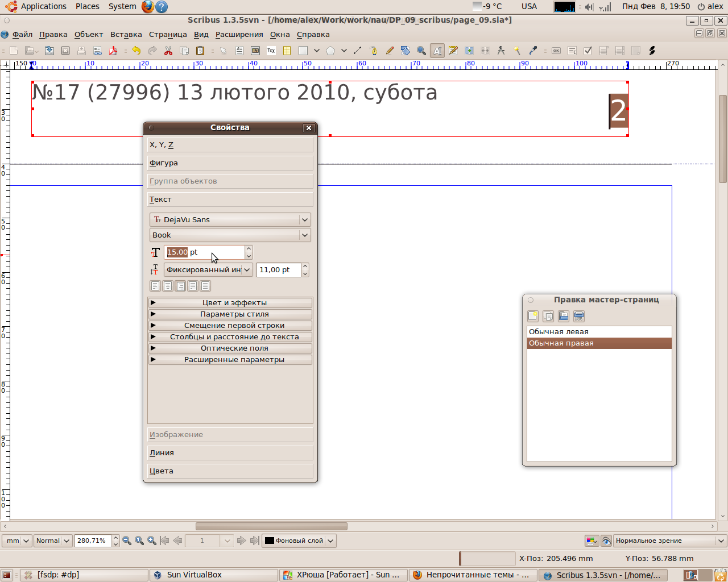Image resolution: width=728 pixels, height=582 pixels.
Task: Click the scissors Cut icon
Action: 168,51
